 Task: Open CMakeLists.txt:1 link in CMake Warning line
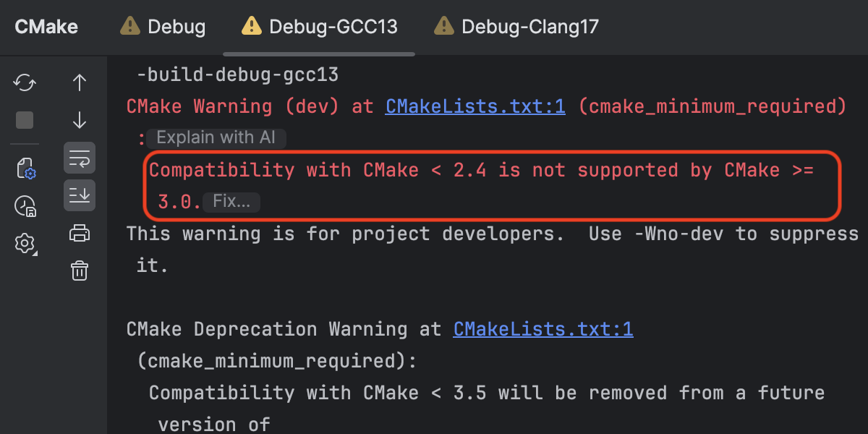click(475, 107)
